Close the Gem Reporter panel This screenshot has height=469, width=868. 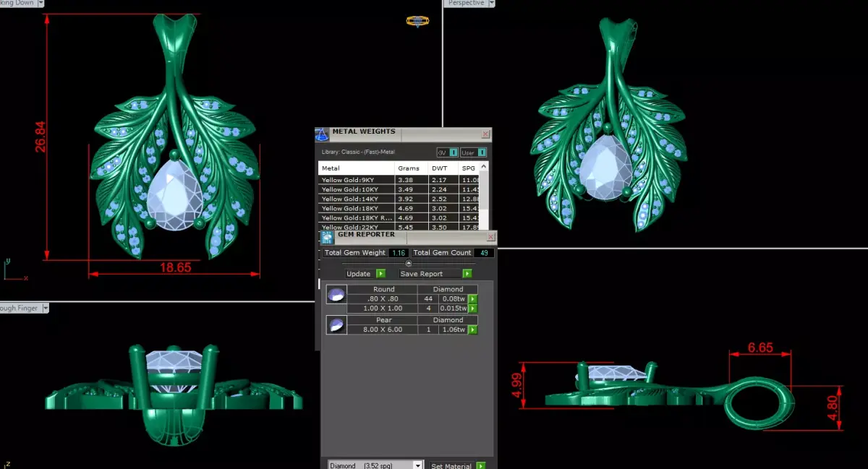click(x=492, y=236)
